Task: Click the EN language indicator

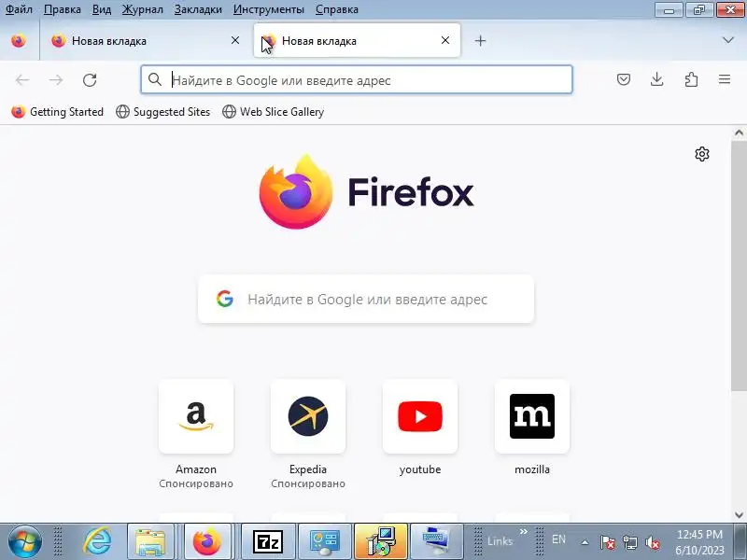Action: tap(558, 539)
